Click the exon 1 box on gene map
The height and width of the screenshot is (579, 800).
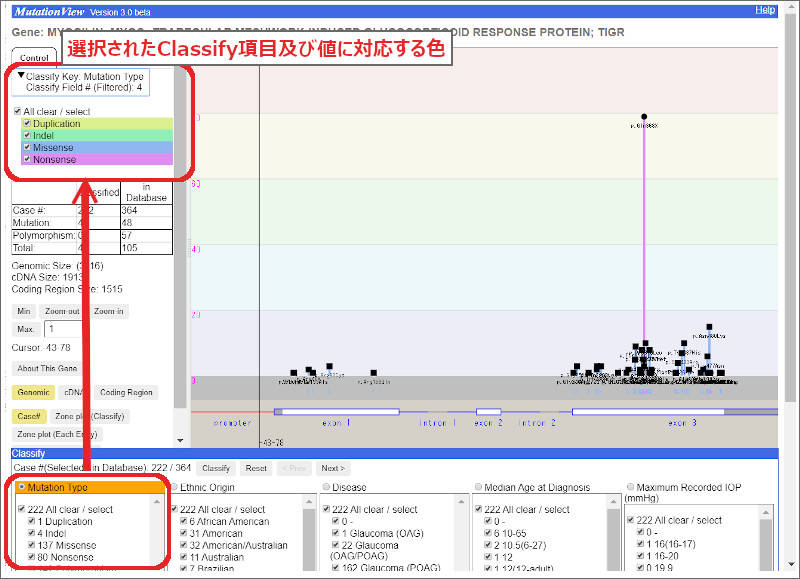[337, 411]
